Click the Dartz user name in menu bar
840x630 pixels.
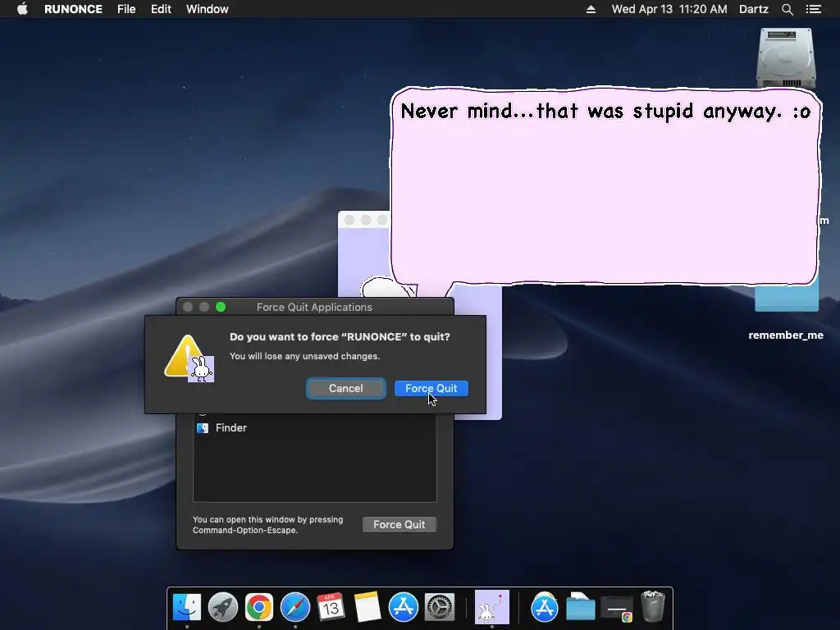754,9
